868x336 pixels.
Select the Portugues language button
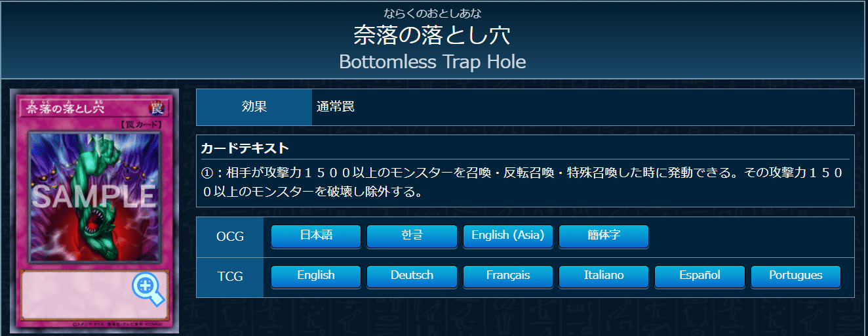[x=795, y=276]
